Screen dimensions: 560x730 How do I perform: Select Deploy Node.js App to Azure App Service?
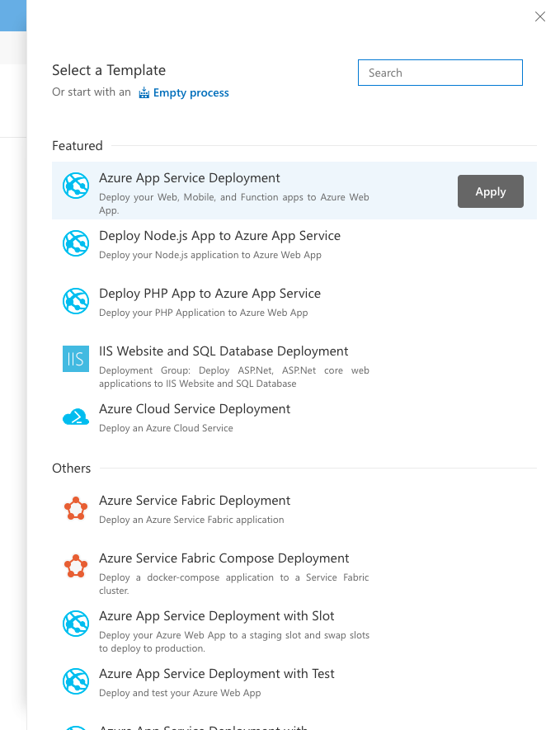pyautogui.click(x=219, y=236)
